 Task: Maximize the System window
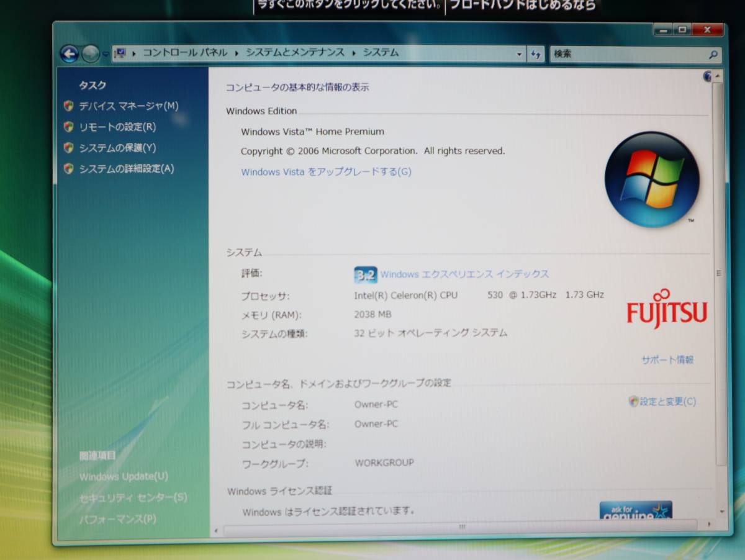[x=682, y=29]
